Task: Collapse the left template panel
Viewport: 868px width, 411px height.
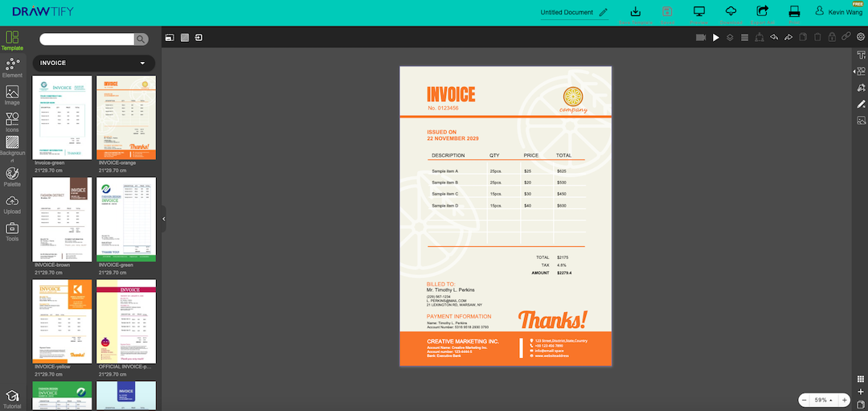Action: point(163,220)
